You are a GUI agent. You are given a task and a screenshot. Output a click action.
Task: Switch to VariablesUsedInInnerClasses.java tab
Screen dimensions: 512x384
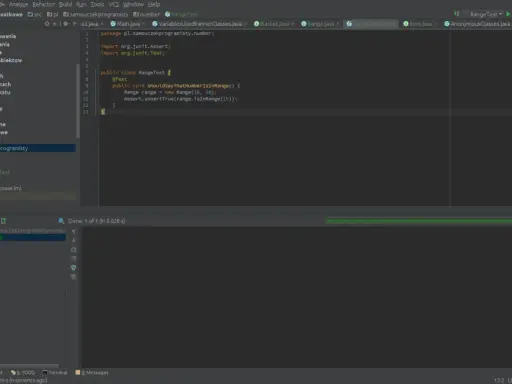pyautogui.click(x=200, y=24)
